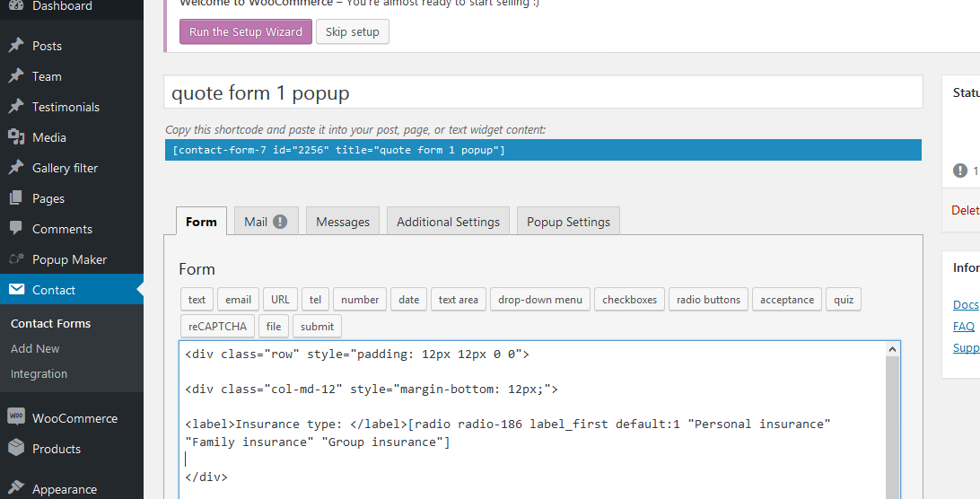The width and height of the screenshot is (980, 499).
Task: Open the Additional Settings tab
Action: [448, 222]
